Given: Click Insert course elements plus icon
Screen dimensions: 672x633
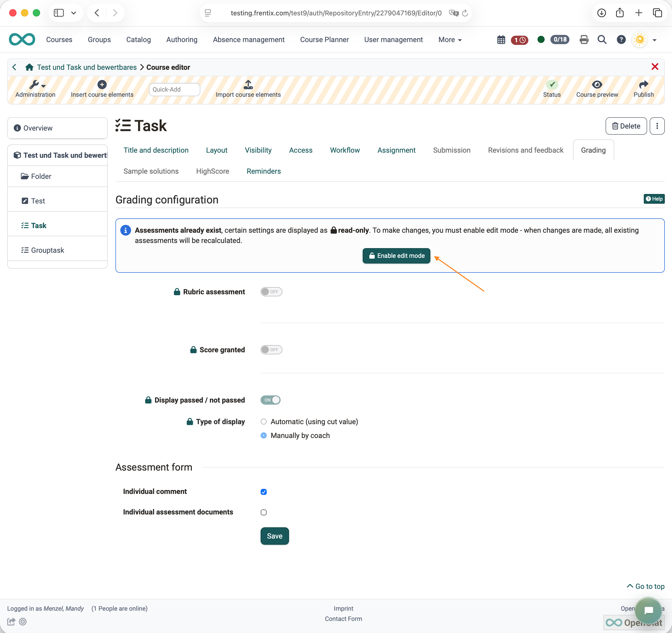Looking at the screenshot, I should pyautogui.click(x=102, y=84).
